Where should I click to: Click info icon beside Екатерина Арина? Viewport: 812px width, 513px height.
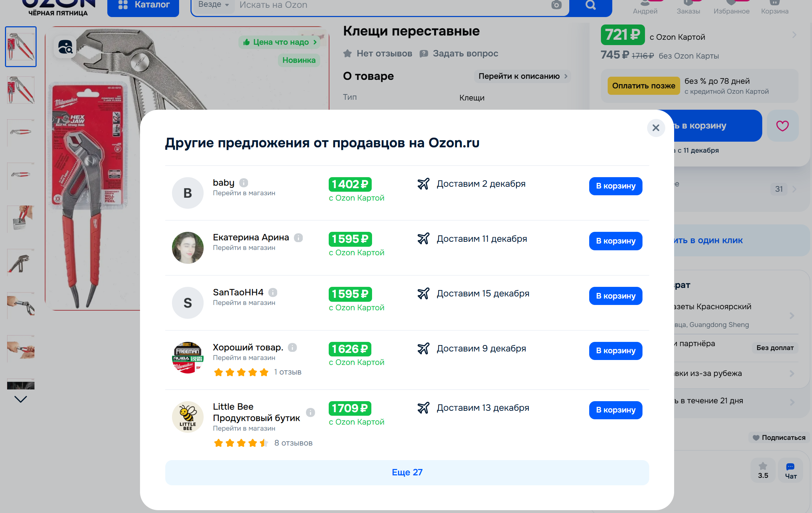coord(299,238)
